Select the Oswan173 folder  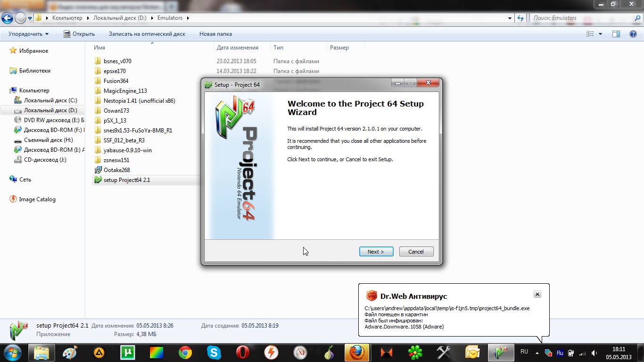[116, 111]
